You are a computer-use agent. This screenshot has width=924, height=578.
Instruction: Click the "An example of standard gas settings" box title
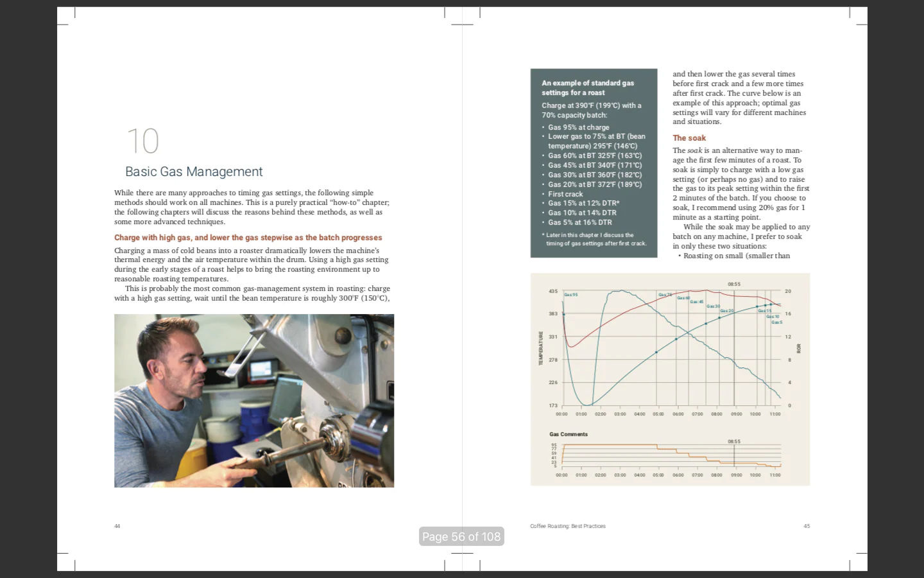pyautogui.click(x=587, y=87)
